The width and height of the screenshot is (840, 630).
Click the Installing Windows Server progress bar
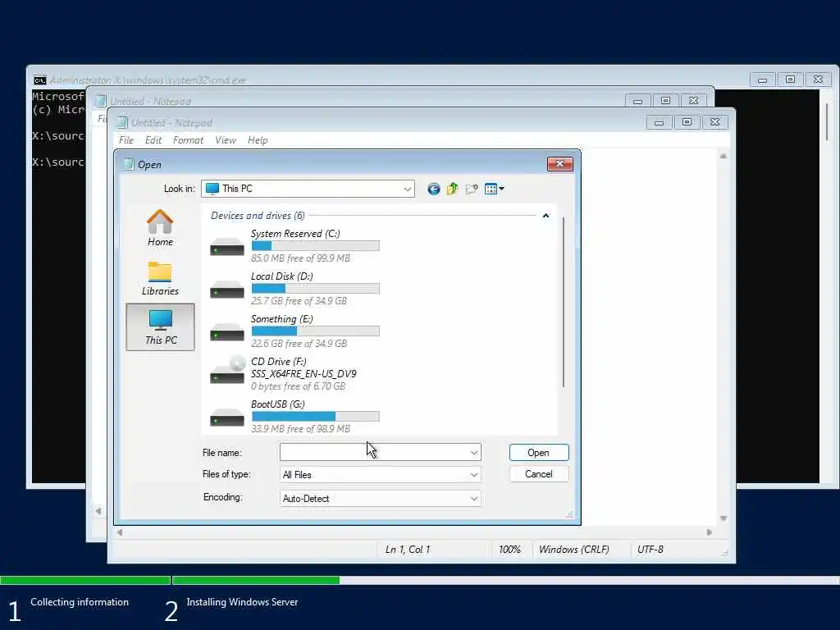tap(505, 580)
